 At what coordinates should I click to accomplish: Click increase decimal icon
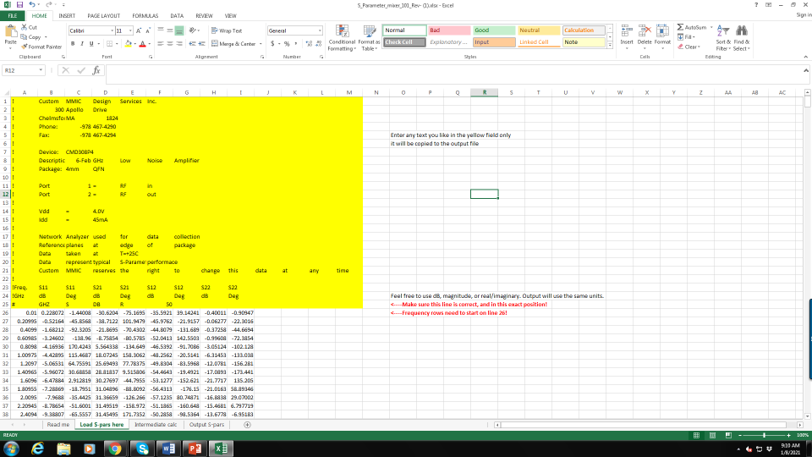(309, 44)
